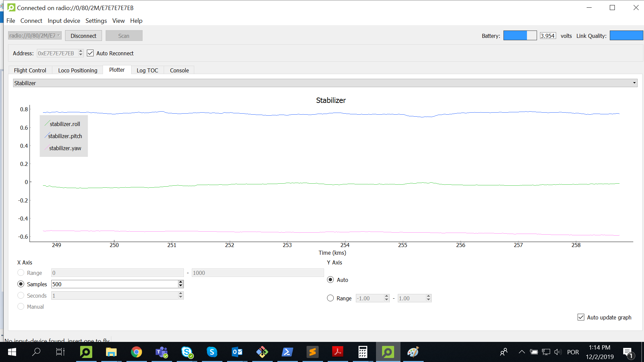The width and height of the screenshot is (644, 362).
Task: Open Outlook from the taskbar
Action: pos(237,352)
